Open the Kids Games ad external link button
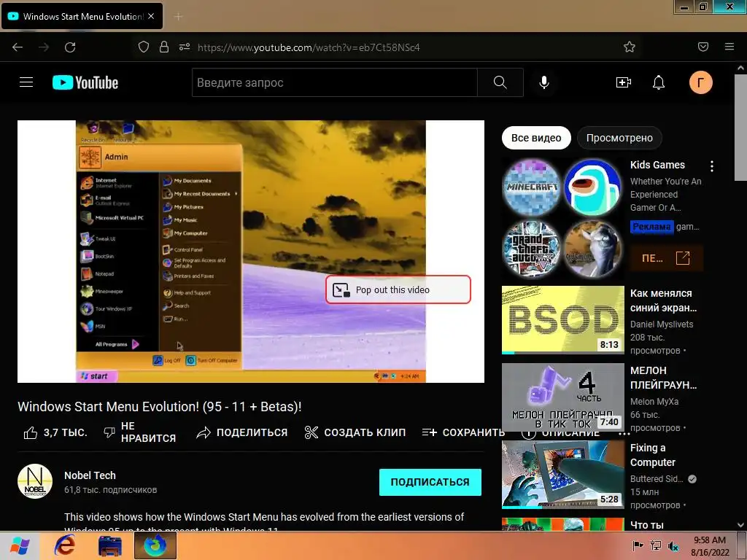This screenshot has width=747, height=560. pyautogui.click(x=667, y=258)
